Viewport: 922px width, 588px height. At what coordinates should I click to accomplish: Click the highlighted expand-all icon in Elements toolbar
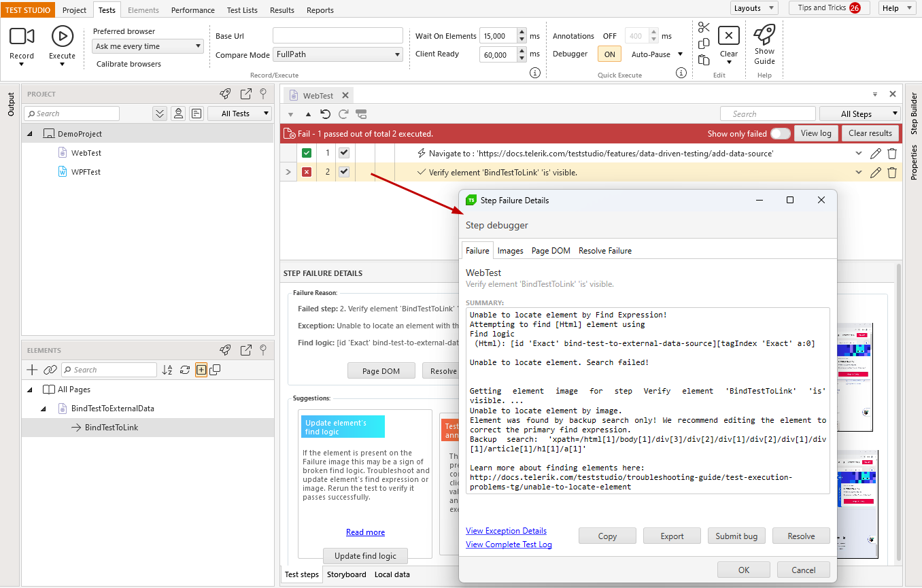pos(201,370)
